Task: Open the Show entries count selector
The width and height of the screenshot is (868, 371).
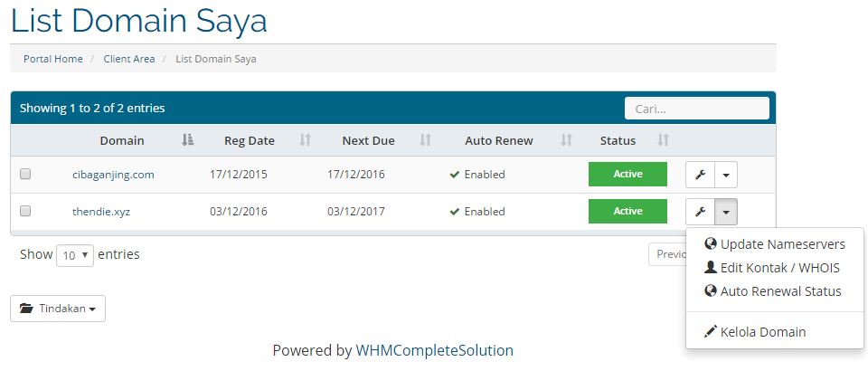Action: 74,255
